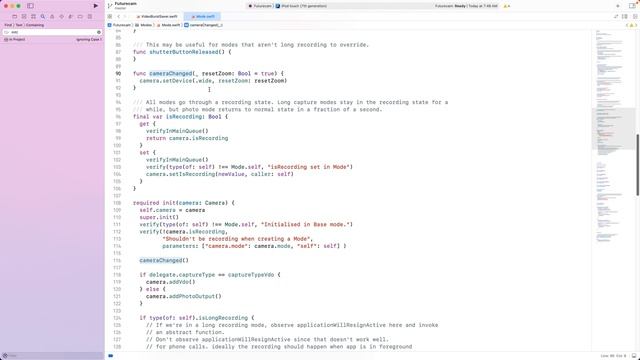Toggle the navigator sidebar panel icon
The width and height of the screenshot is (640, 360).
pos(30,6)
